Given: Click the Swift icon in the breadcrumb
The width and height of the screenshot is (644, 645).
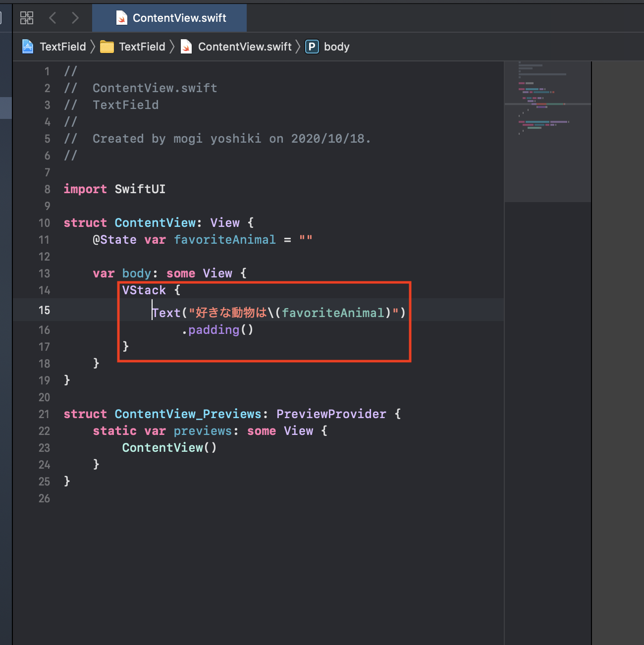Looking at the screenshot, I should (x=186, y=47).
